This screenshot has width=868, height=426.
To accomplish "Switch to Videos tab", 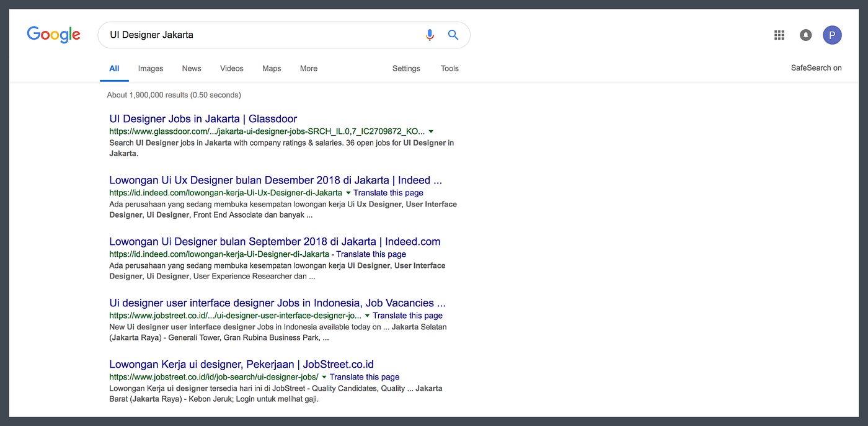I will (232, 69).
